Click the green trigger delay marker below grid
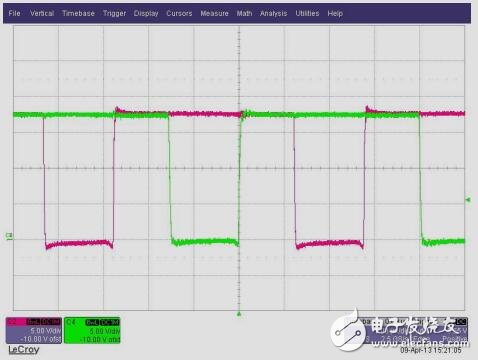Screen dimensions: 478x360 click(x=239, y=314)
